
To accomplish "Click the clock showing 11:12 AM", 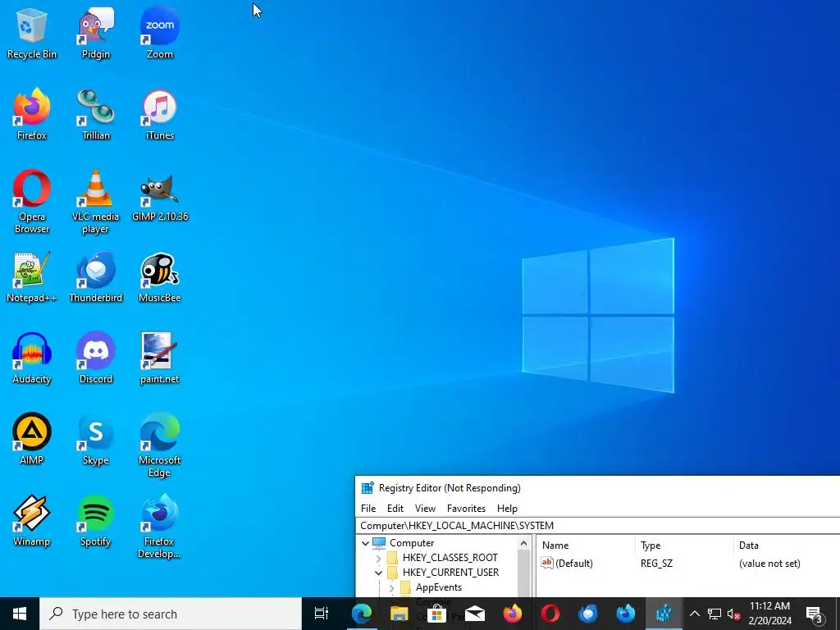I will [x=769, y=614].
